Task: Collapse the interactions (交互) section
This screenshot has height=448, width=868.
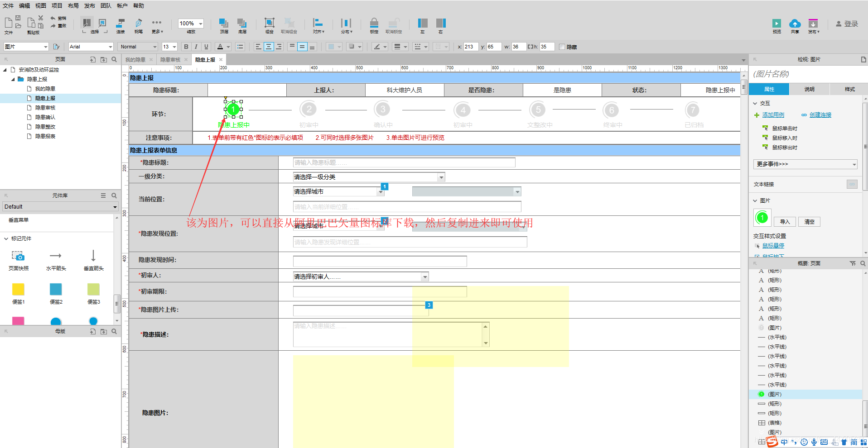Action: (x=756, y=104)
